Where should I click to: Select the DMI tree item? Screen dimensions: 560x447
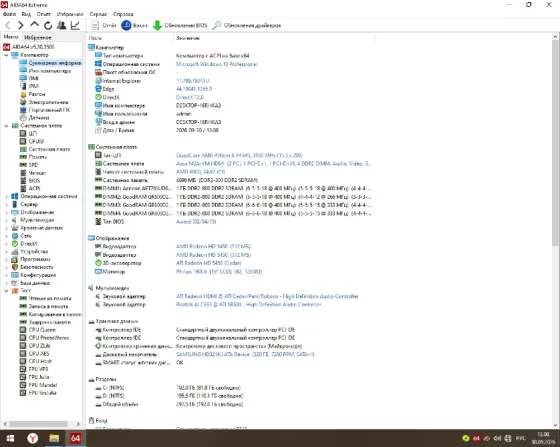(x=29, y=78)
